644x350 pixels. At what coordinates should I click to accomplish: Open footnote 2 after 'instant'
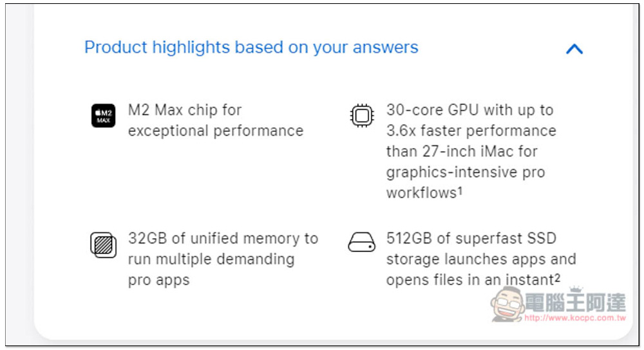[x=558, y=277]
